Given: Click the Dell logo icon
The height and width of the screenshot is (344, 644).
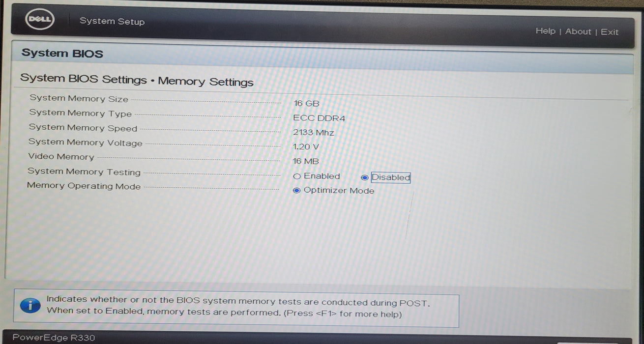Looking at the screenshot, I should [x=40, y=20].
